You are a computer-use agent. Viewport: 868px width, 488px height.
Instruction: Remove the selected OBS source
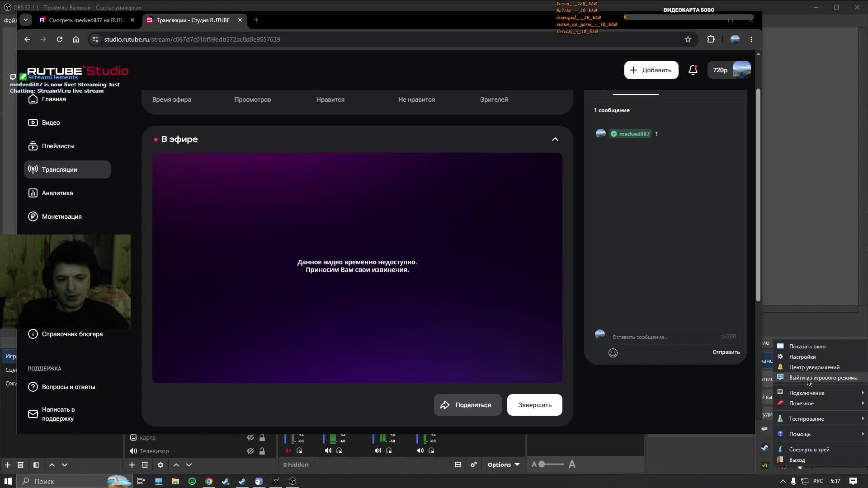point(145,465)
